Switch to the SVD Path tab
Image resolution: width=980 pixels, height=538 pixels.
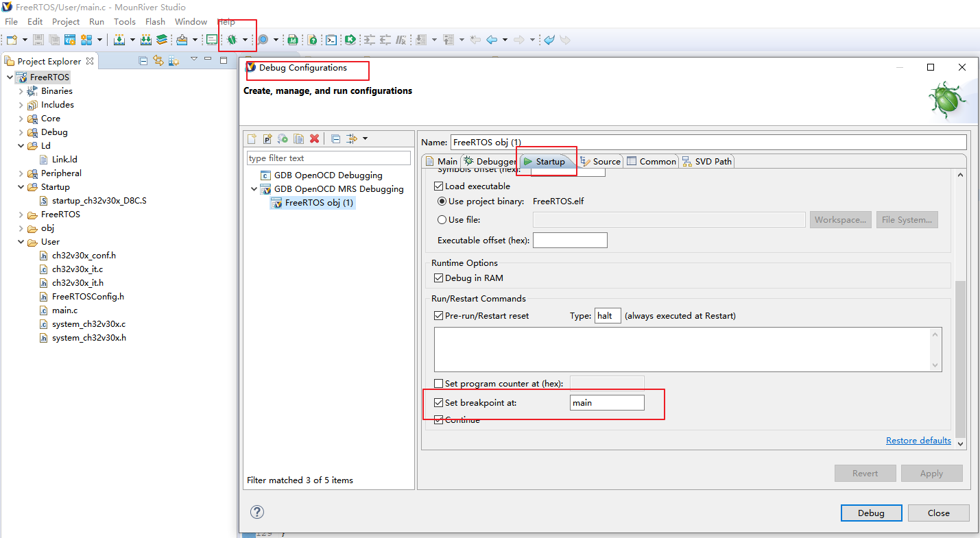coord(706,161)
